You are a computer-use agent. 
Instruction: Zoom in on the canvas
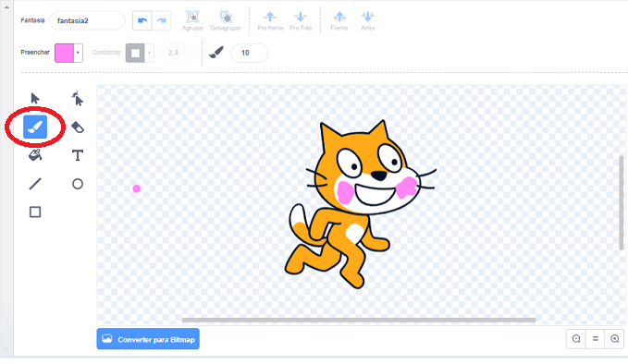pyautogui.click(x=614, y=339)
